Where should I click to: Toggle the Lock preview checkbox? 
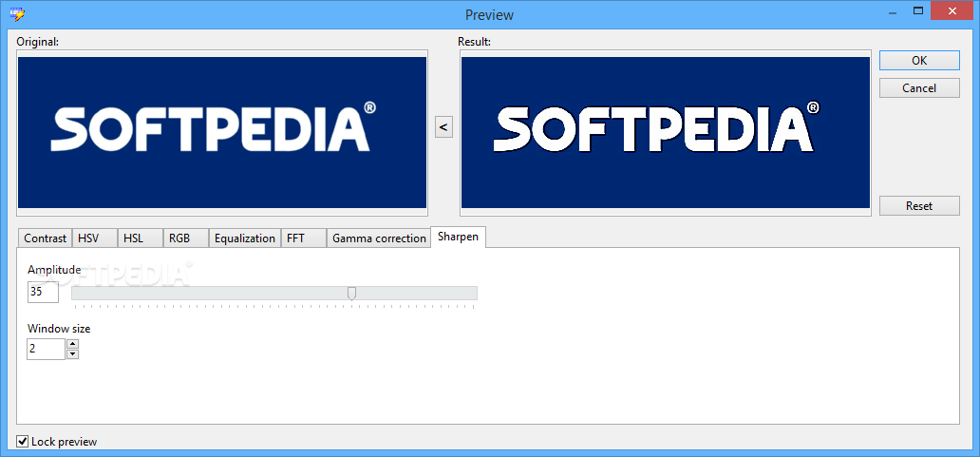tap(23, 442)
